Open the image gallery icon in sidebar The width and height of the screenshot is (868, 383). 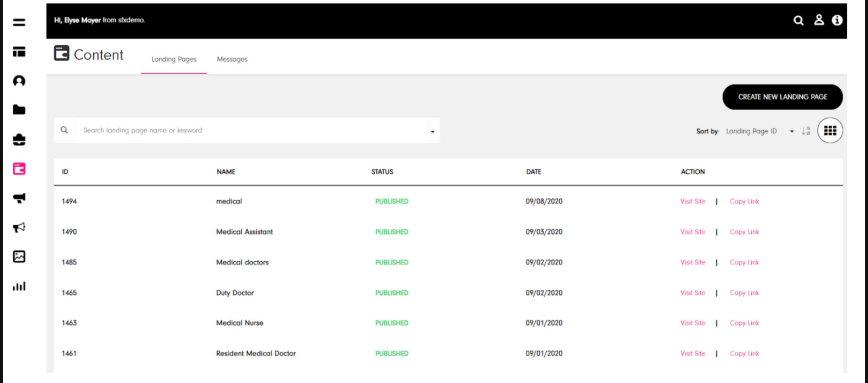tap(19, 256)
